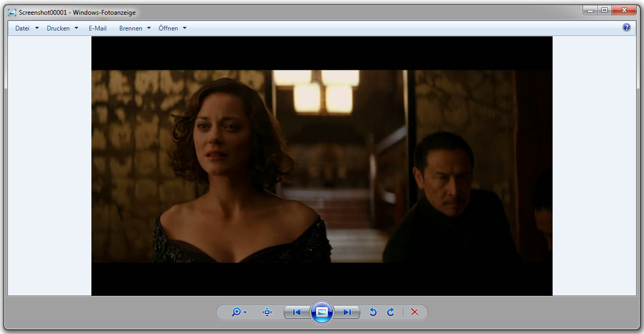
Task: Open the zoom magnifier control
Action: click(239, 312)
